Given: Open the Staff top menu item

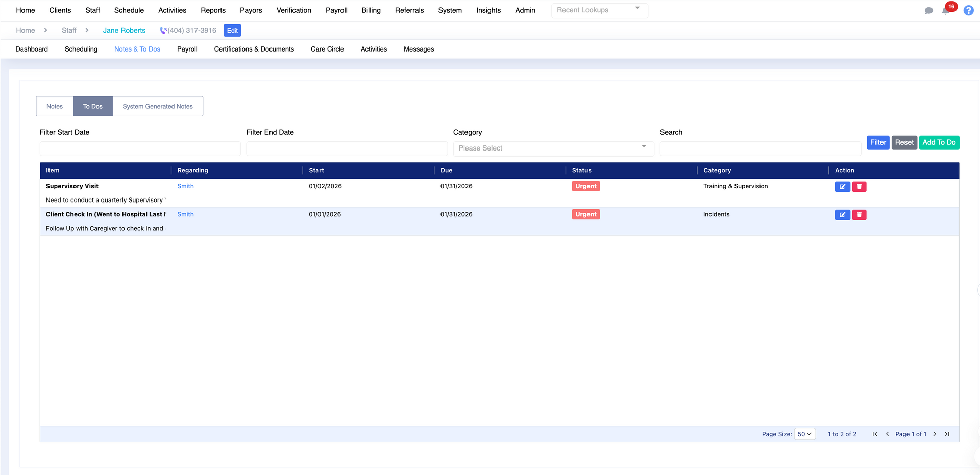Looking at the screenshot, I should point(92,10).
